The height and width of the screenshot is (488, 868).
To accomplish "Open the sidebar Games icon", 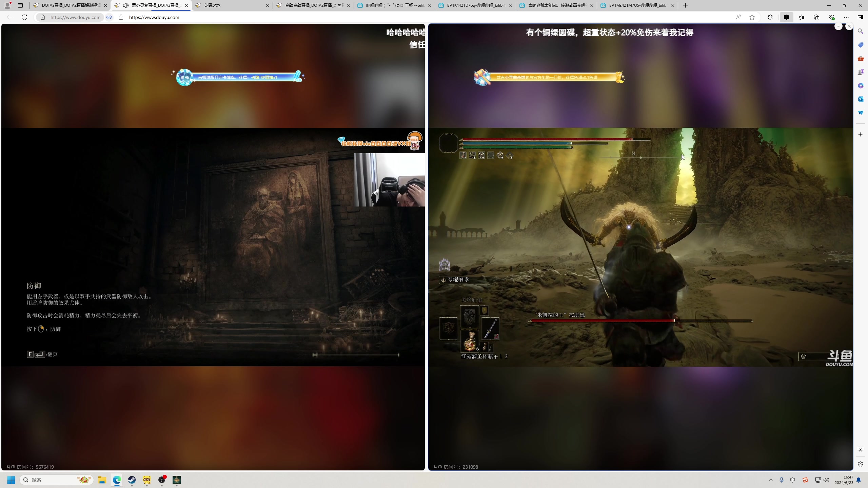I will pos(861,72).
